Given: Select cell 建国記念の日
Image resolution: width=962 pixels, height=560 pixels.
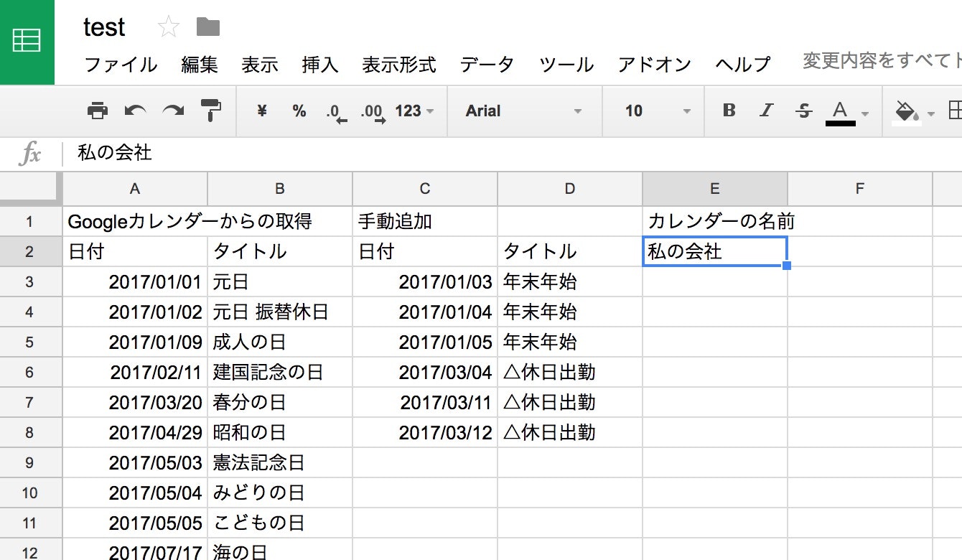Looking at the screenshot, I should click(280, 372).
